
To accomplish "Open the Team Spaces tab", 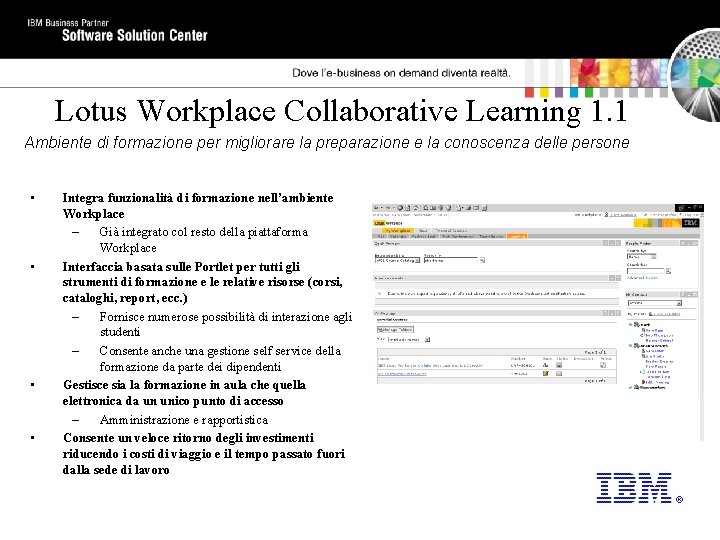I will tap(491, 236).
